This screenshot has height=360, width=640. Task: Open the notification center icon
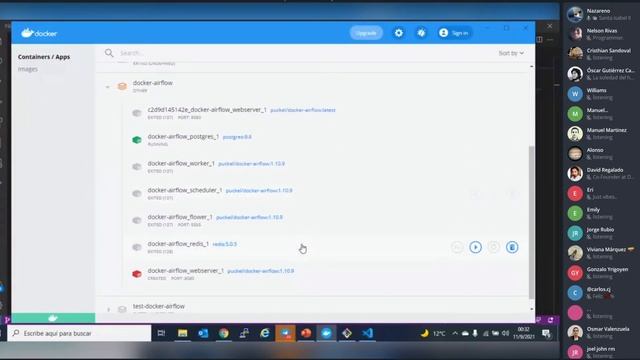[x=546, y=333]
